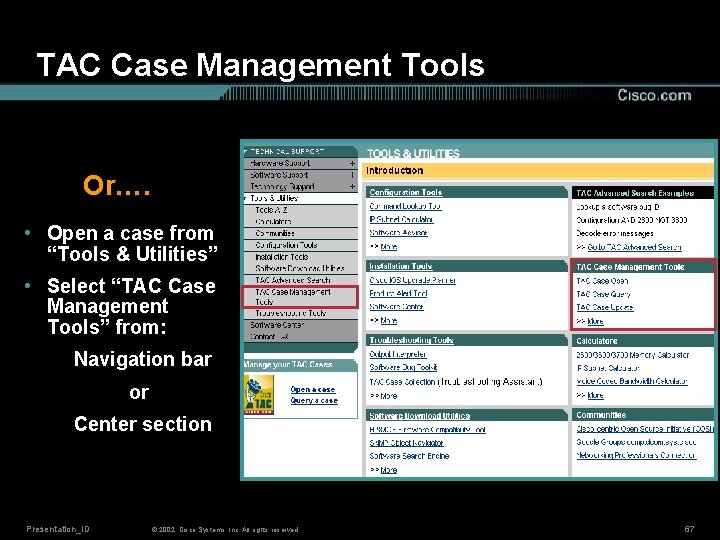Image resolution: width=720 pixels, height=540 pixels.
Task: Click More under Configuration Tools
Action: coord(388,247)
